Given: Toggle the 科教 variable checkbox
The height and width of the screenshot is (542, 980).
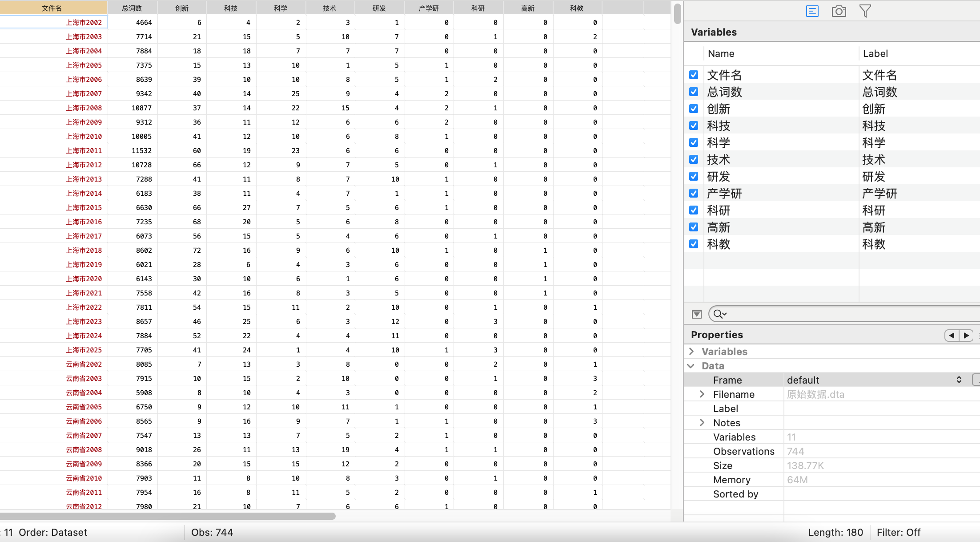Looking at the screenshot, I should tap(694, 244).
